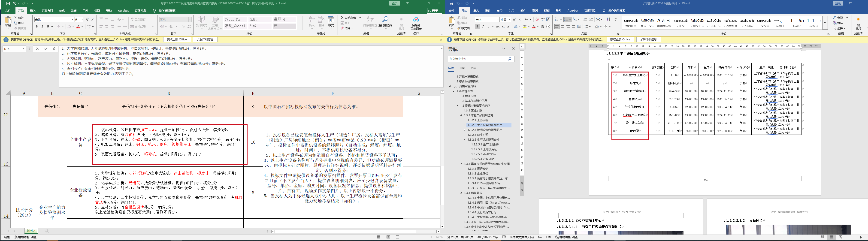Screen dimensions: 868x241
Task: Apply superscript in Word font group
Action: [509, 27]
